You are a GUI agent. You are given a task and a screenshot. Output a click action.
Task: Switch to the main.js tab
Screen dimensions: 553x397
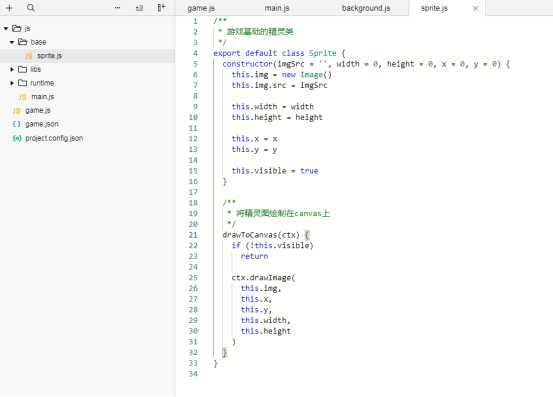click(277, 8)
